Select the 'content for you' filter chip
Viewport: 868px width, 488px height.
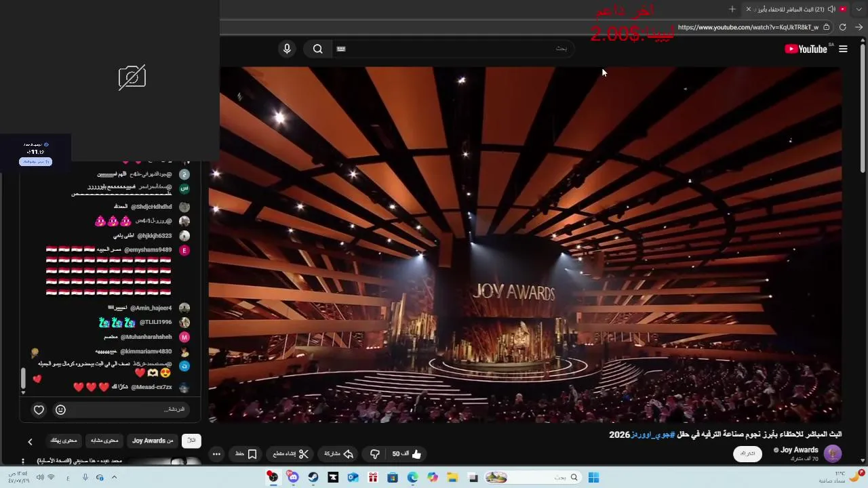[x=64, y=441]
